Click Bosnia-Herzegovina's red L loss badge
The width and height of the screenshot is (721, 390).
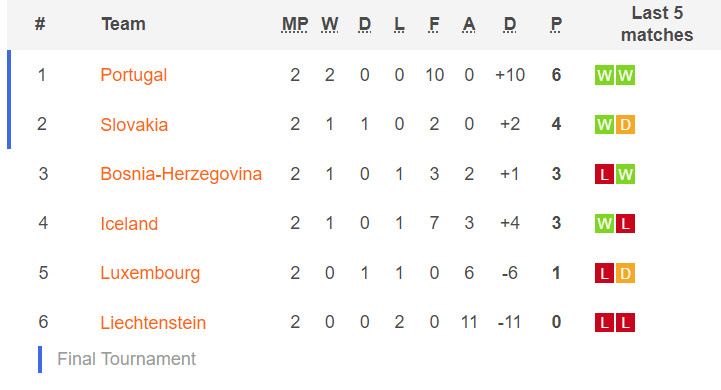604,174
